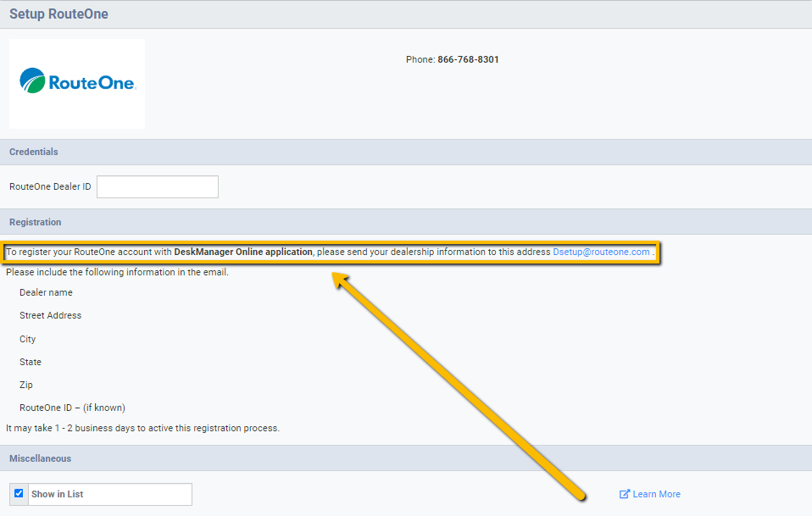The image size is (812, 516).
Task: Collapse the Credentials section header
Action: click(x=33, y=152)
